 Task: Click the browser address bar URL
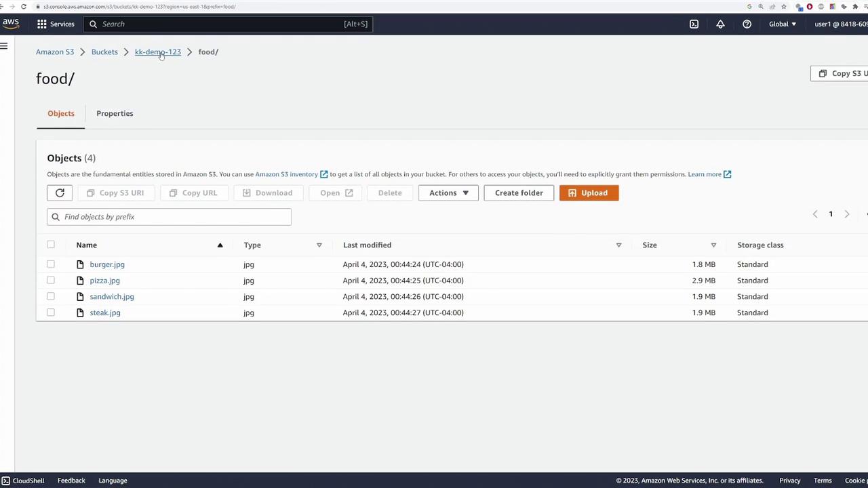coord(140,6)
